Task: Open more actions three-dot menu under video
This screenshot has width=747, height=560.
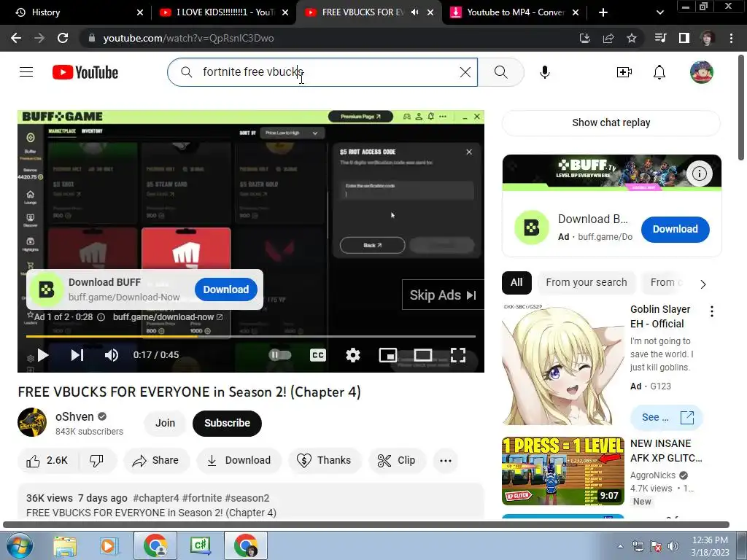Action: (446, 461)
